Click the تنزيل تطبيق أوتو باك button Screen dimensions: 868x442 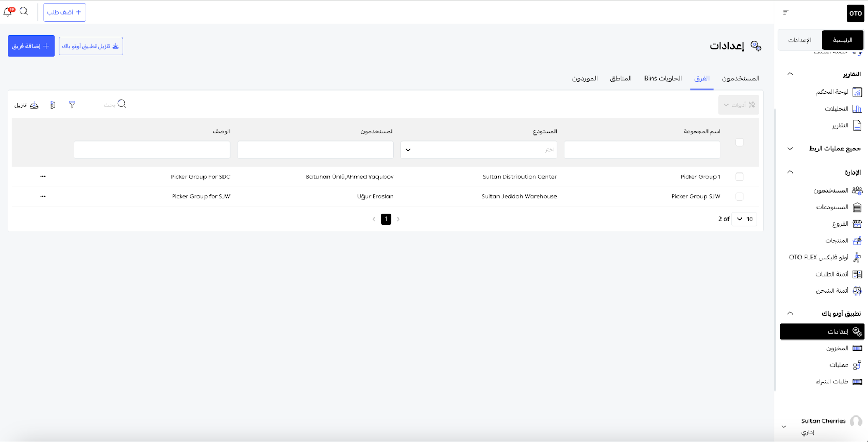click(x=91, y=46)
